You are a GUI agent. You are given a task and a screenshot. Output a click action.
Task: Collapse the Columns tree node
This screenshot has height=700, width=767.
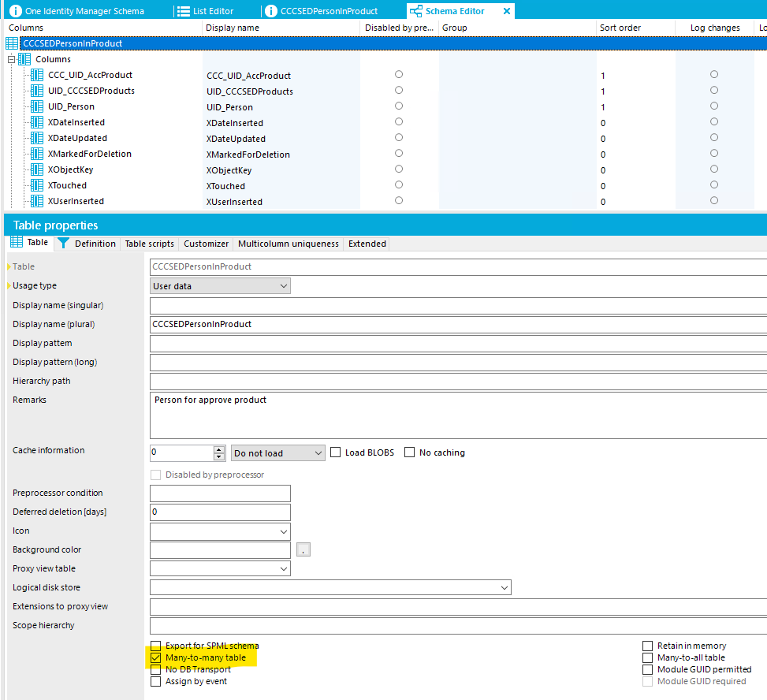point(12,59)
